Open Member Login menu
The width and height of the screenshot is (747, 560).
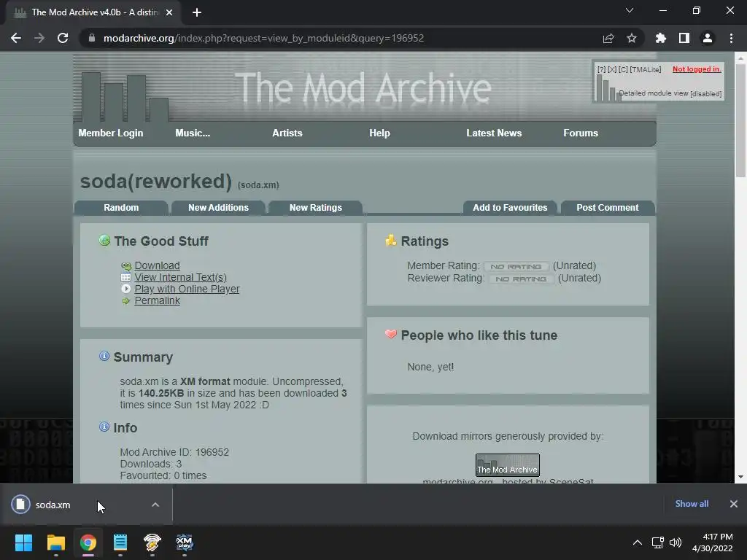[111, 133]
